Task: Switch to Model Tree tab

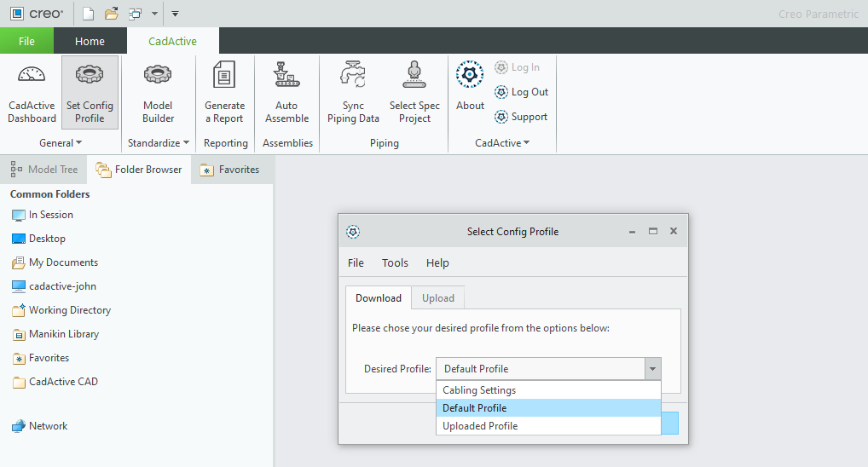Action: (x=43, y=170)
